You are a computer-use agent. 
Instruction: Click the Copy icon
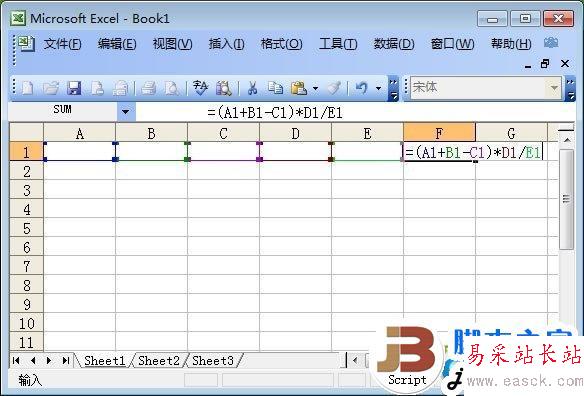tap(275, 88)
